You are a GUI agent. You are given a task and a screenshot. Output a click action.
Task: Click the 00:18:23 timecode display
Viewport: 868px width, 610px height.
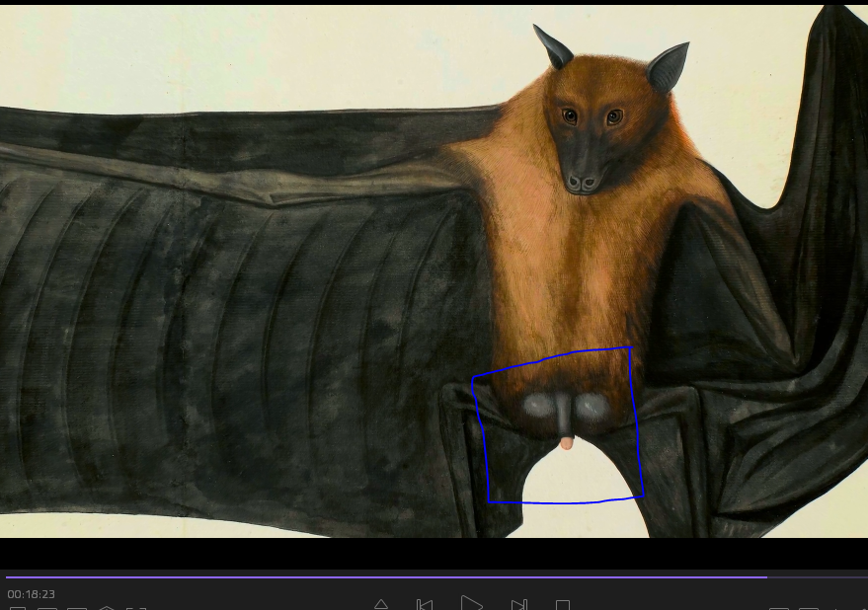click(31, 594)
